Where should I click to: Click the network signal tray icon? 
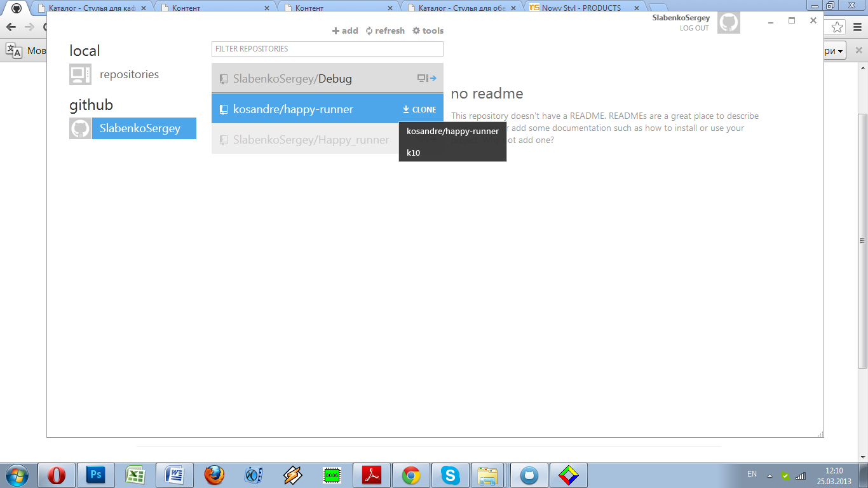[x=801, y=475]
